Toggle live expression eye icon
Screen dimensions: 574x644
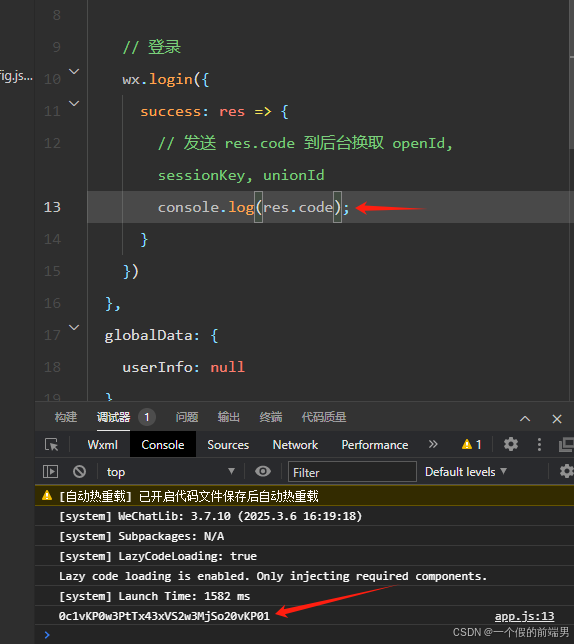click(x=263, y=472)
